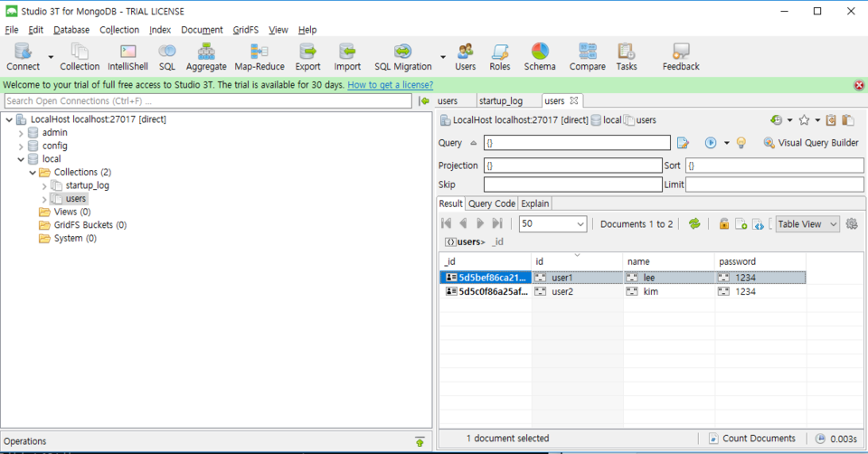Image resolution: width=868 pixels, height=454 pixels.
Task: Click the connection tree toggle arrow icon
Action: point(425,100)
